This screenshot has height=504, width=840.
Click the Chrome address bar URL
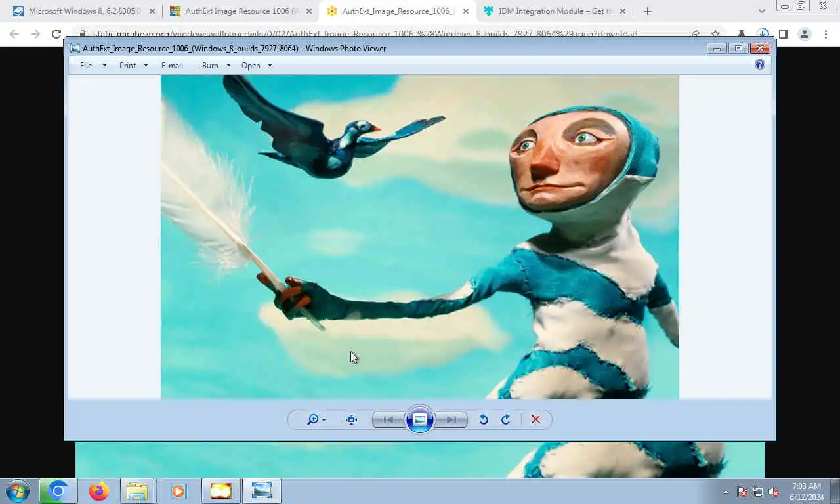click(365, 35)
